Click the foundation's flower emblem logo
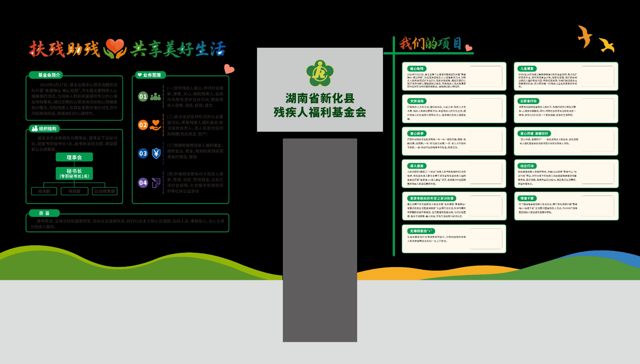 point(320,73)
